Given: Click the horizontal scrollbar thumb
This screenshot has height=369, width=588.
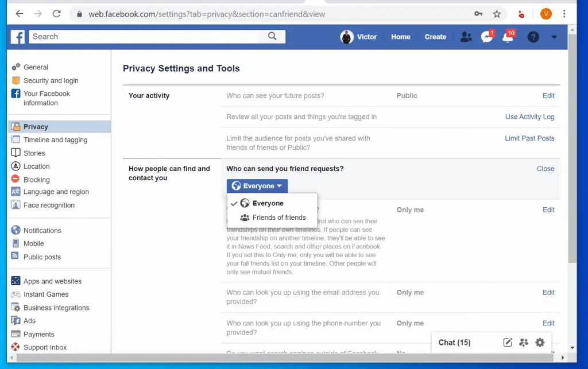Looking at the screenshot, I should coord(285,358).
